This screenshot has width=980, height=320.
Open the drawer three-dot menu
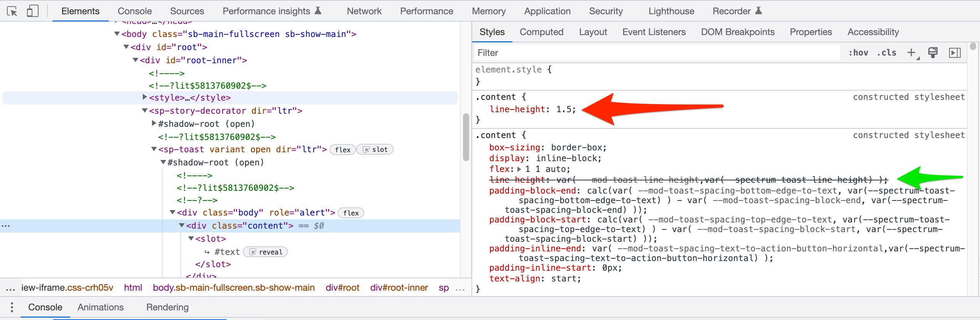tap(12, 307)
